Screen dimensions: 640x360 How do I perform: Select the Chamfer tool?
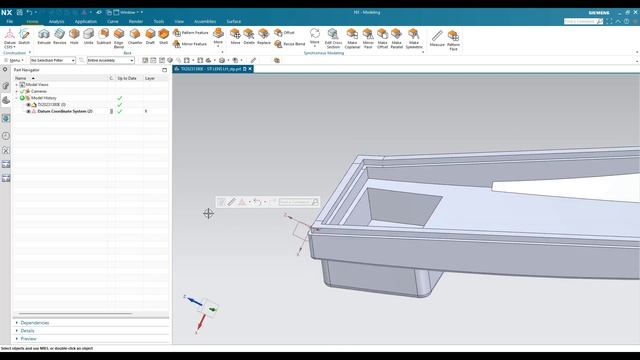pos(135,36)
